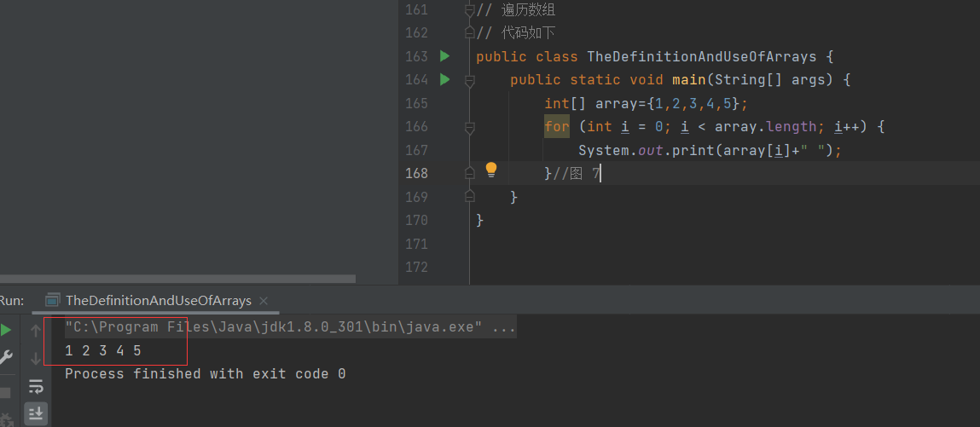This screenshot has width=980, height=427.
Task: Click the comment "// 遍历数组"
Action: click(x=516, y=10)
